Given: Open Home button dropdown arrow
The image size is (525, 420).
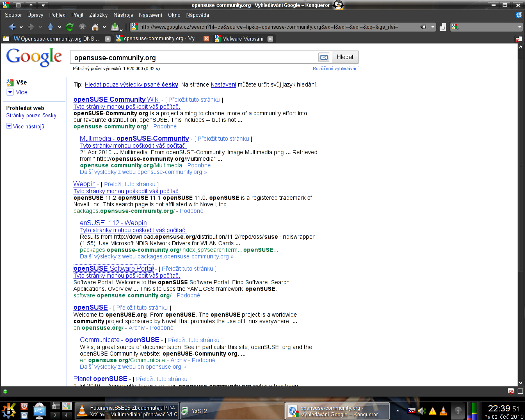Looking at the screenshot, I should pos(104,27).
